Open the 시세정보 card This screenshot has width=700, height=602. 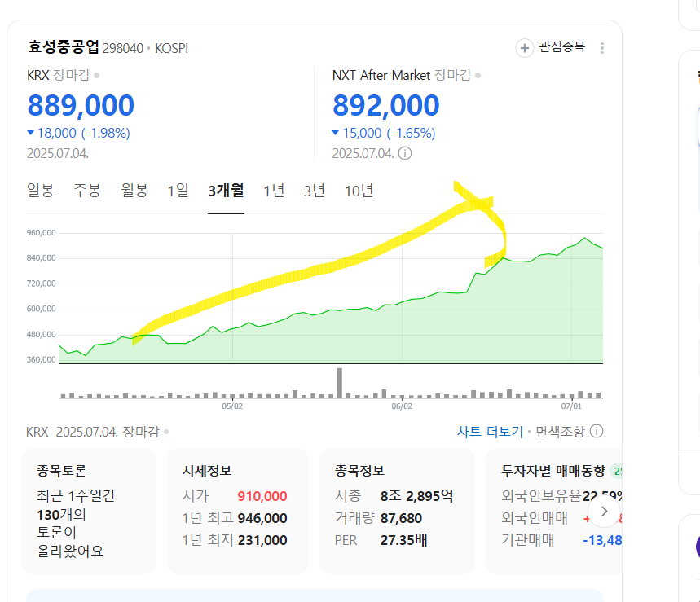pyautogui.click(x=238, y=511)
